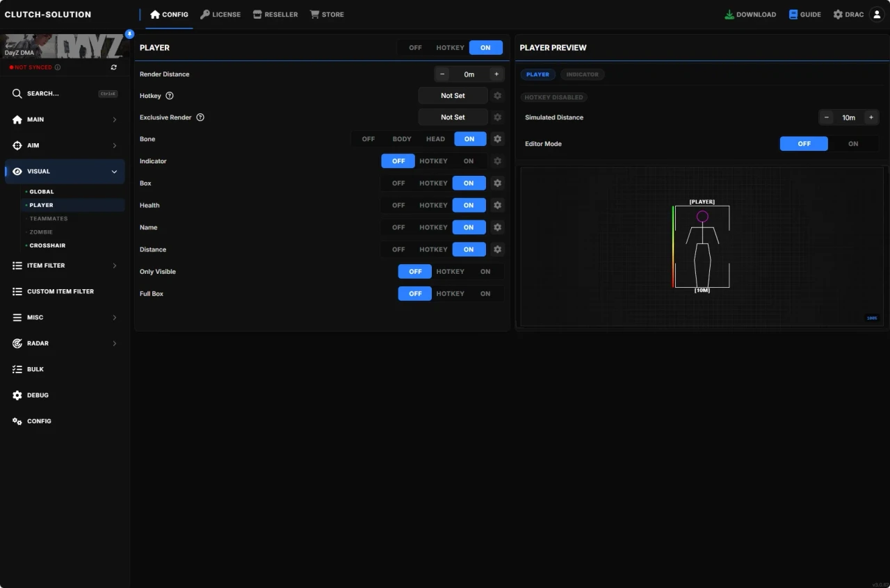
Task: Open Bulk in the sidebar
Action: (65, 369)
